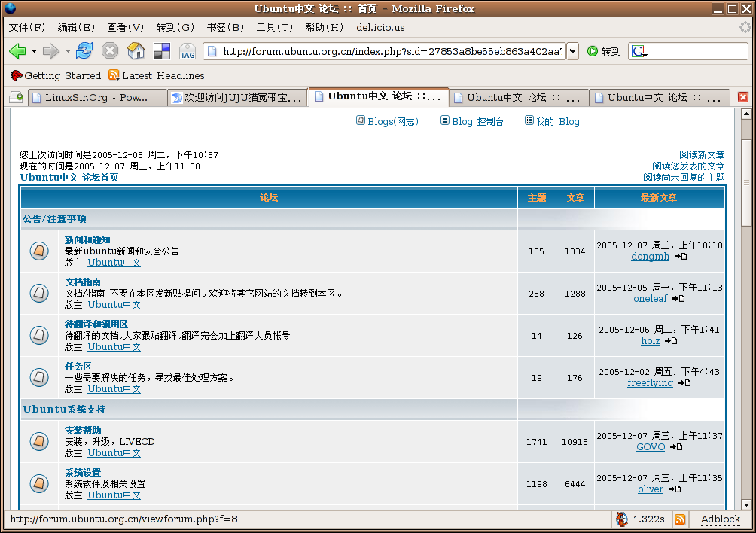Viewport: 756px width, 533px height.
Task: Open the 帮助(H) menu
Action: click(x=324, y=27)
